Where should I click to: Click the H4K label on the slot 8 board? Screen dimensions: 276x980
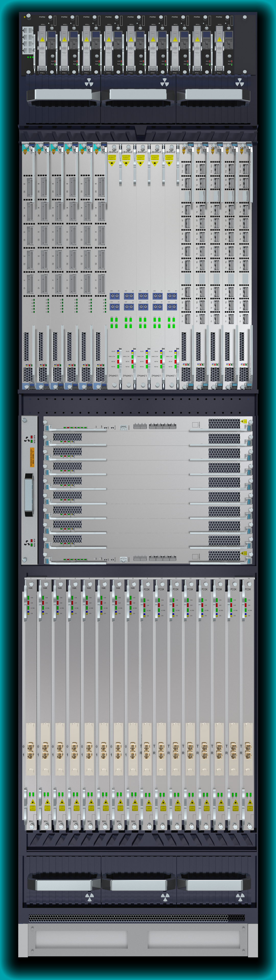pyautogui.click(x=133, y=588)
